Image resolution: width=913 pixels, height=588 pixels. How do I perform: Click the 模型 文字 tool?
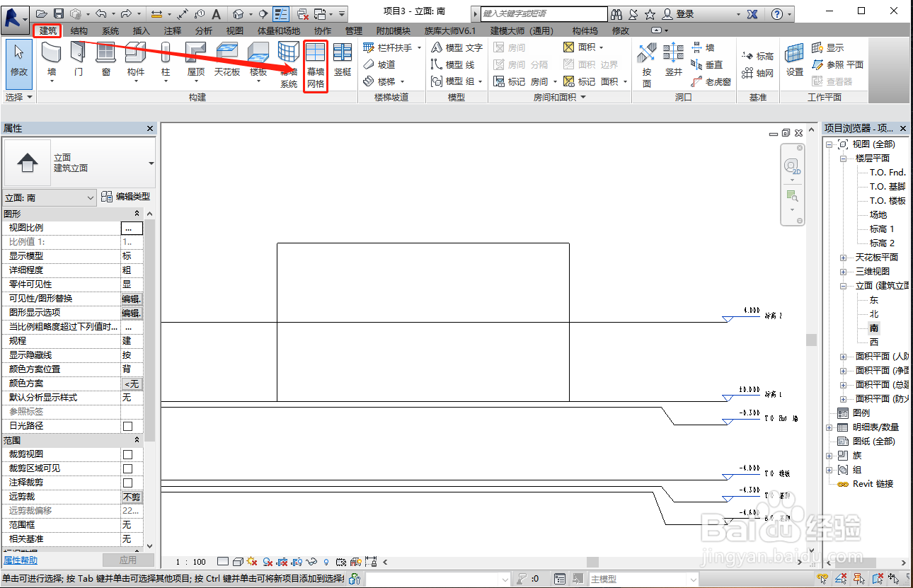click(x=456, y=47)
